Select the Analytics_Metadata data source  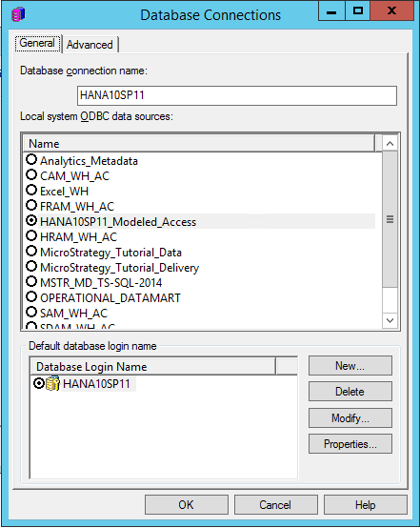tap(89, 161)
